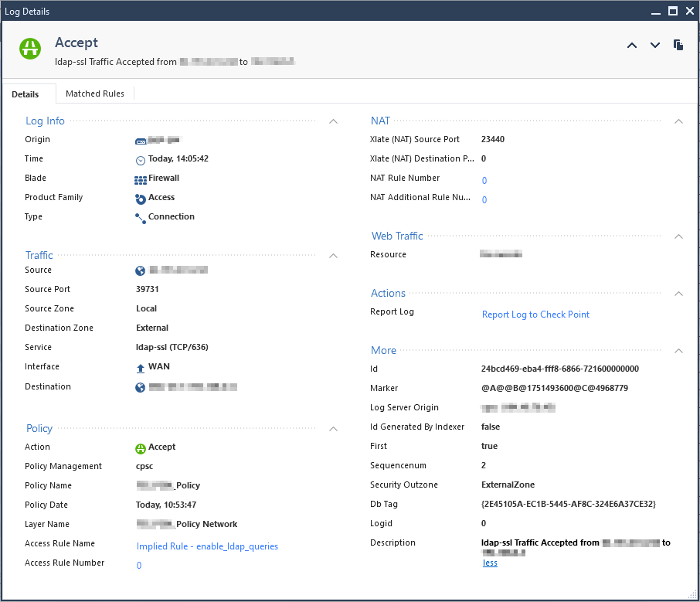Go to previous log with up arrow
The height and width of the screenshot is (602, 700).
click(x=632, y=46)
